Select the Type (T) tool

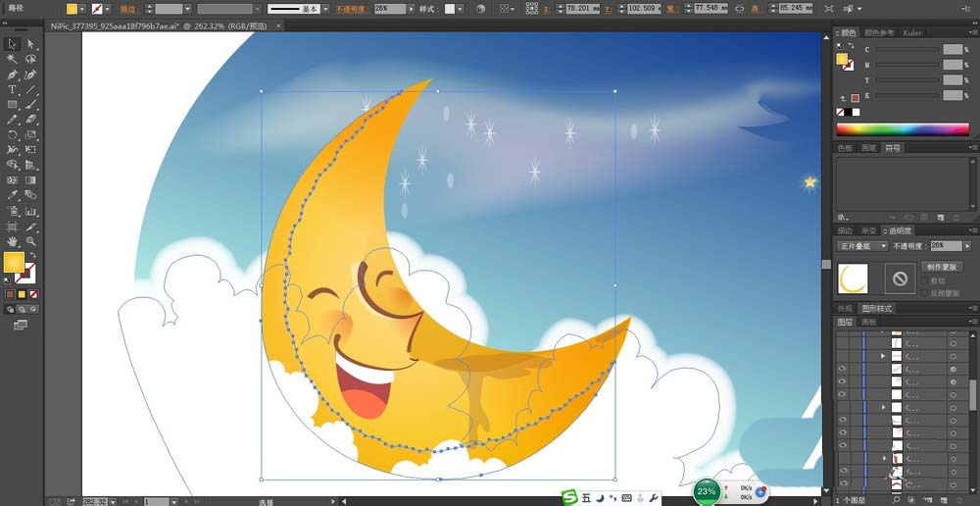click(12, 89)
